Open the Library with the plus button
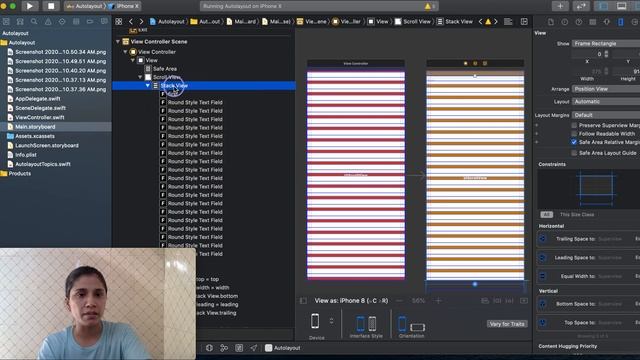 point(560,6)
